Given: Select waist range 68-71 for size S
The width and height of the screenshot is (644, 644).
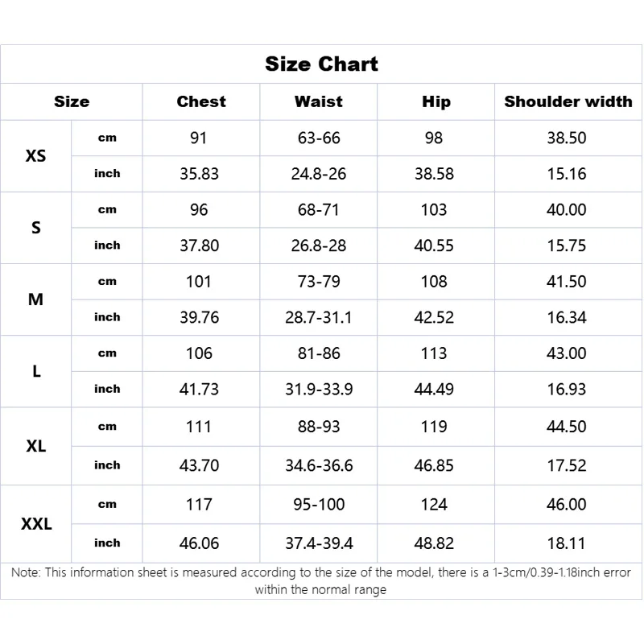Looking at the screenshot, I should click(x=319, y=209).
